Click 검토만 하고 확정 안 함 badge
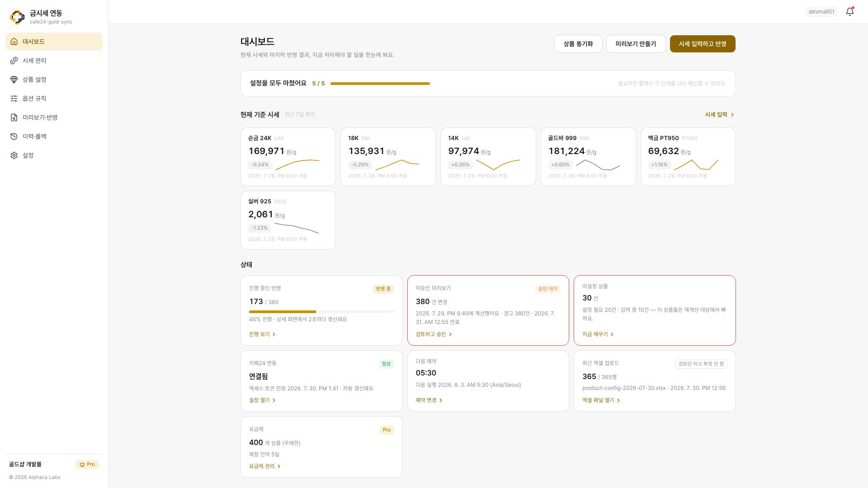The height and width of the screenshot is (488, 868). coord(701,364)
